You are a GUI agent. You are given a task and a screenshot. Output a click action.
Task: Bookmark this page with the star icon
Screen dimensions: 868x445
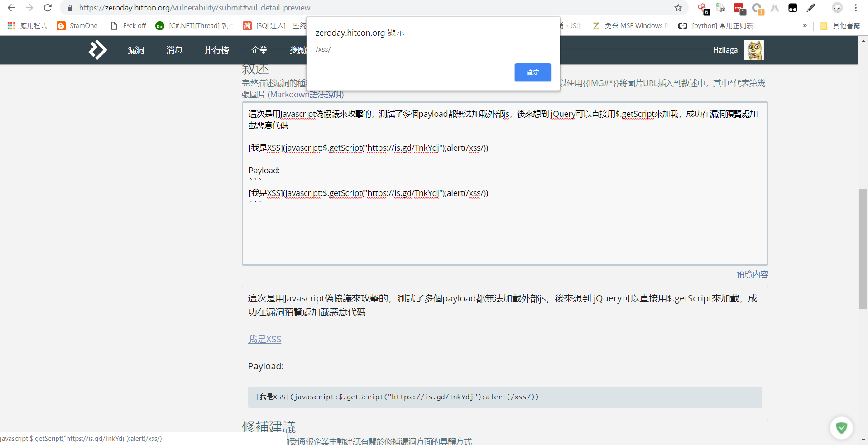pos(678,8)
